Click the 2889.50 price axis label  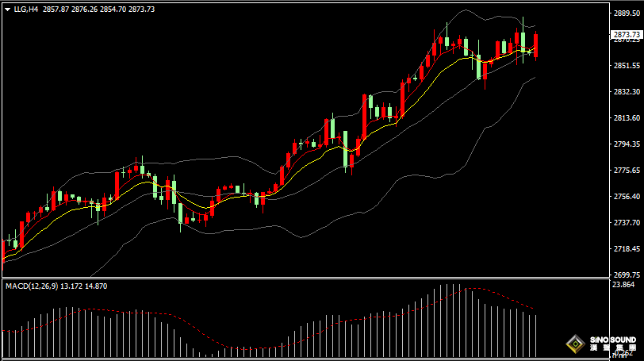click(x=627, y=13)
